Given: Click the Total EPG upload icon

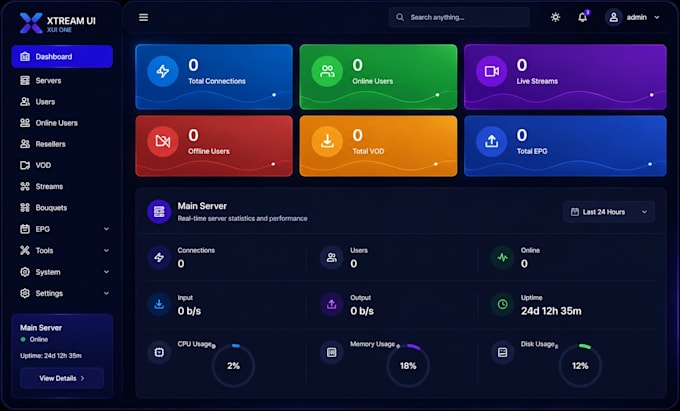Looking at the screenshot, I should 491,141.
